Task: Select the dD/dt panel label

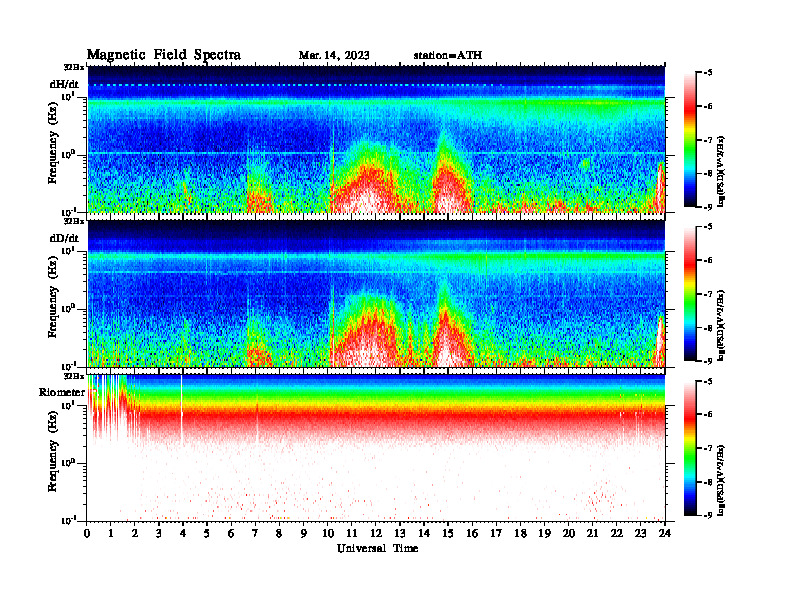Action: point(64,238)
